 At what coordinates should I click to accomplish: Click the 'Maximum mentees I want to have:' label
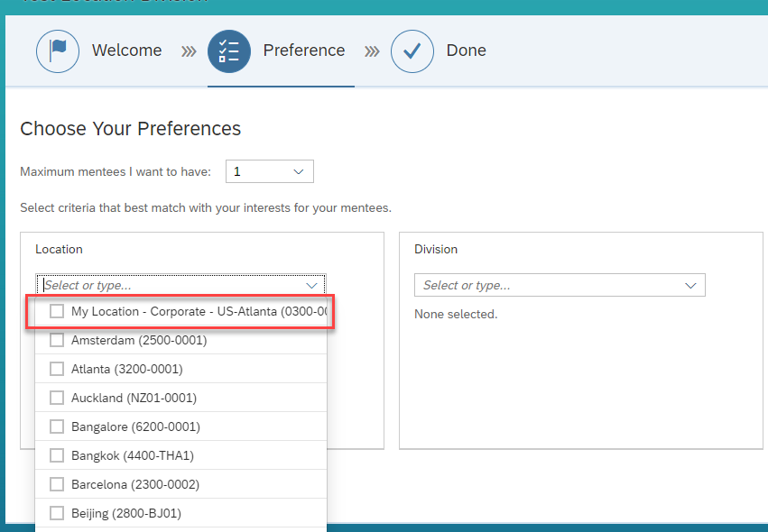pyautogui.click(x=116, y=172)
